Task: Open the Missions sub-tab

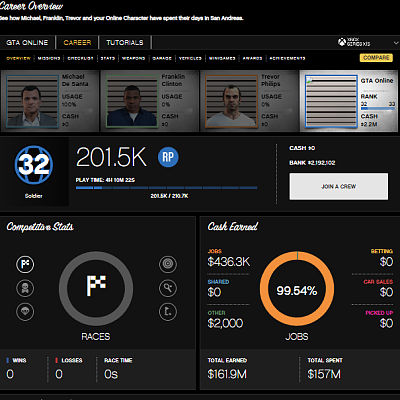Action: click(49, 58)
